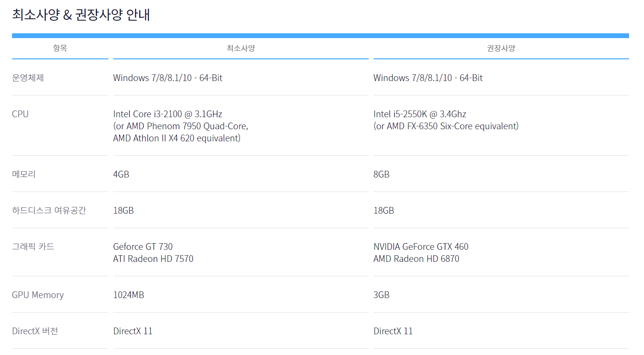Select the 권장사양 column header
Screen dimensions: 644x355
pyautogui.click(x=501, y=48)
